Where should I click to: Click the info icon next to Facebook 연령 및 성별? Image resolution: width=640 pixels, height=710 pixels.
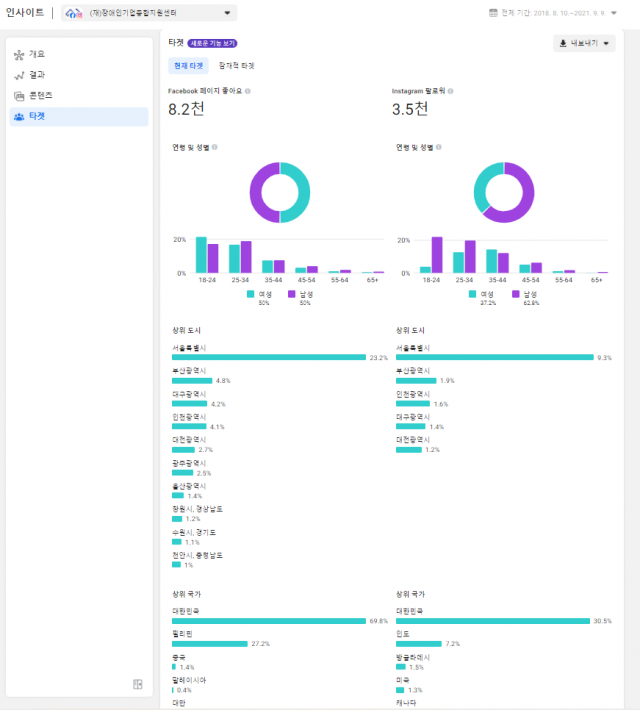[x=215, y=147]
